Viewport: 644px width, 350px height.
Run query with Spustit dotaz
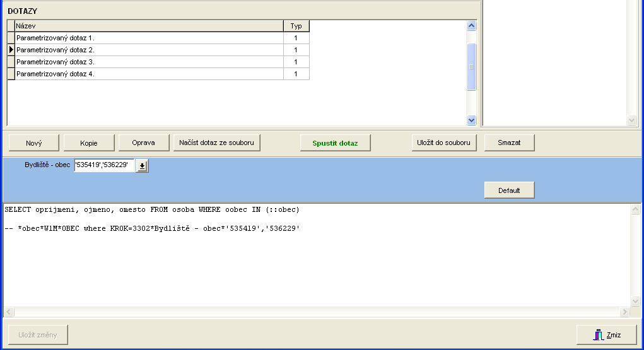[335, 143]
